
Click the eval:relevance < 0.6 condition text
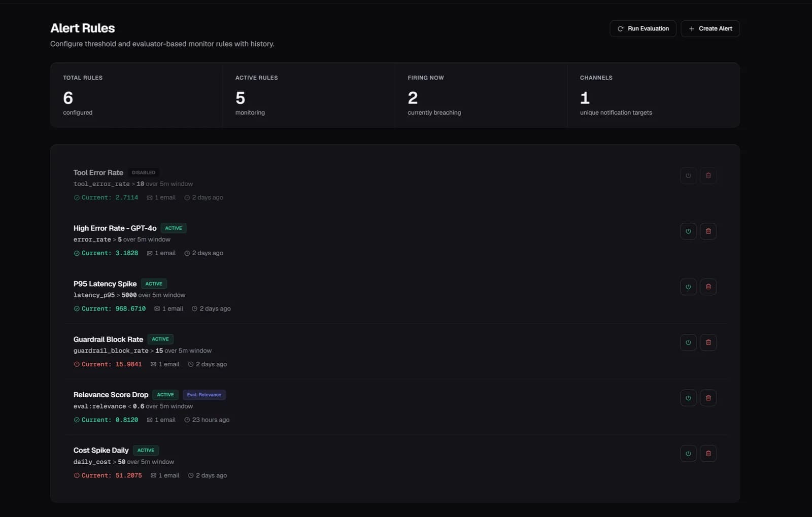tap(133, 406)
